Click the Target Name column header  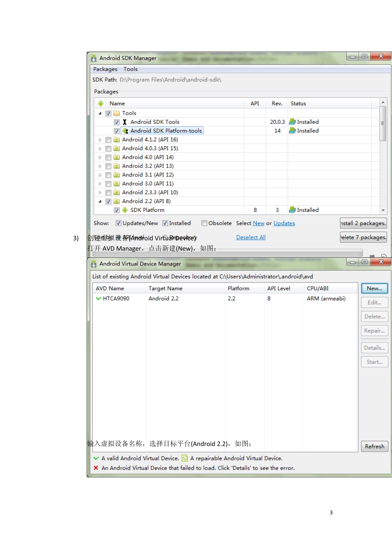coord(185,288)
